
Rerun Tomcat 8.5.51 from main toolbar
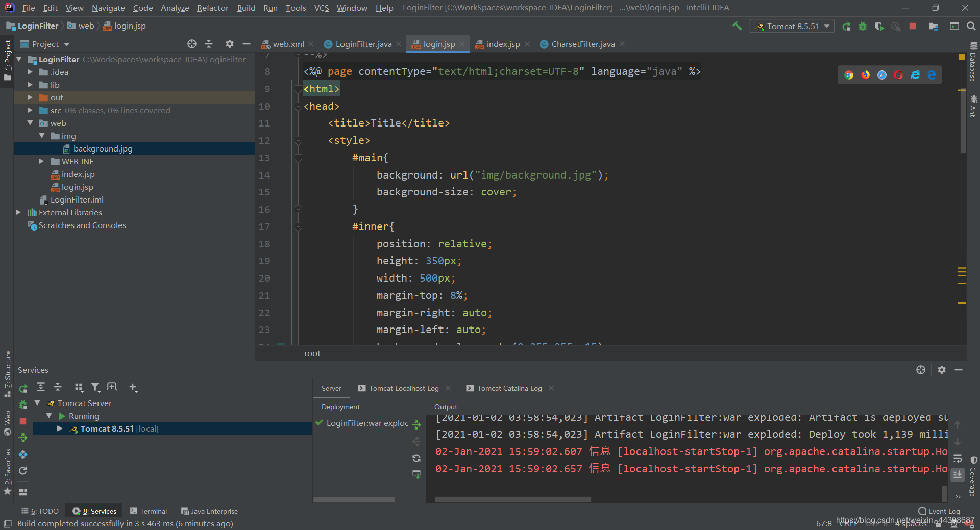[x=846, y=26]
